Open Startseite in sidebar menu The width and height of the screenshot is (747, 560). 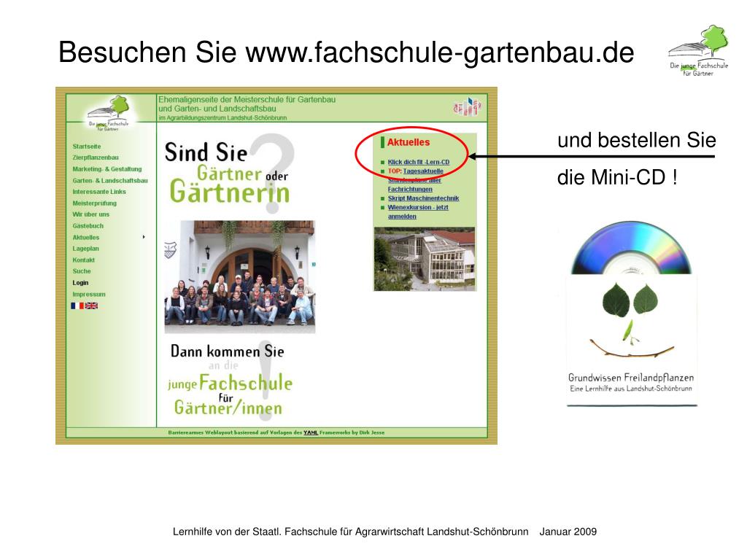[x=87, y=146]
